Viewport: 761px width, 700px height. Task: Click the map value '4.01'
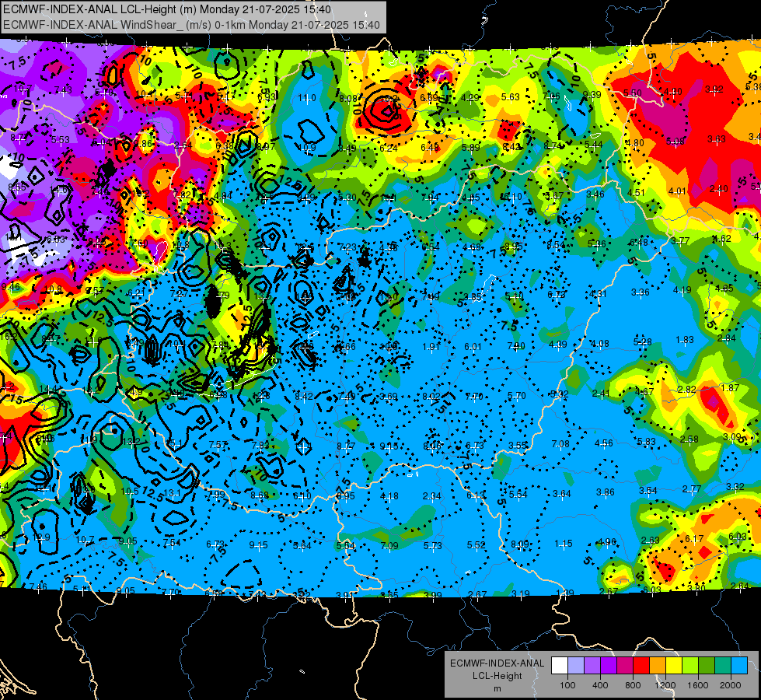tap(677, 191)
